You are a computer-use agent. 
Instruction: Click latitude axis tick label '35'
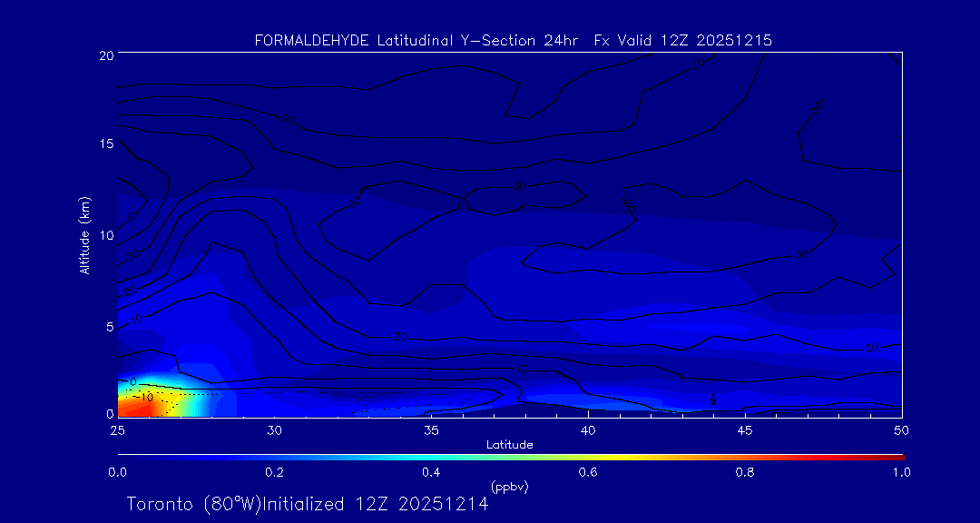[431, 430]
